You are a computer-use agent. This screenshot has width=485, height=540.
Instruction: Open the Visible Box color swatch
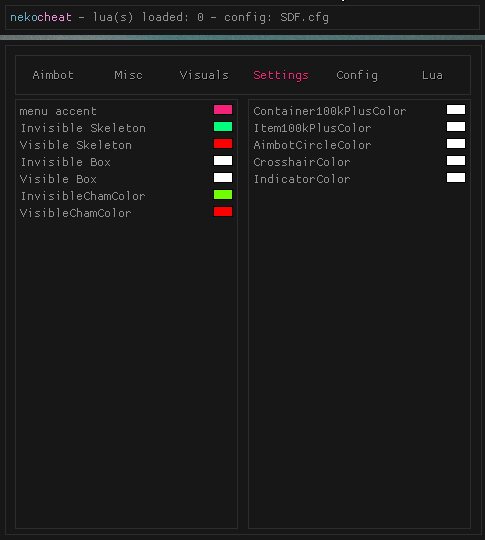point(223,178)
